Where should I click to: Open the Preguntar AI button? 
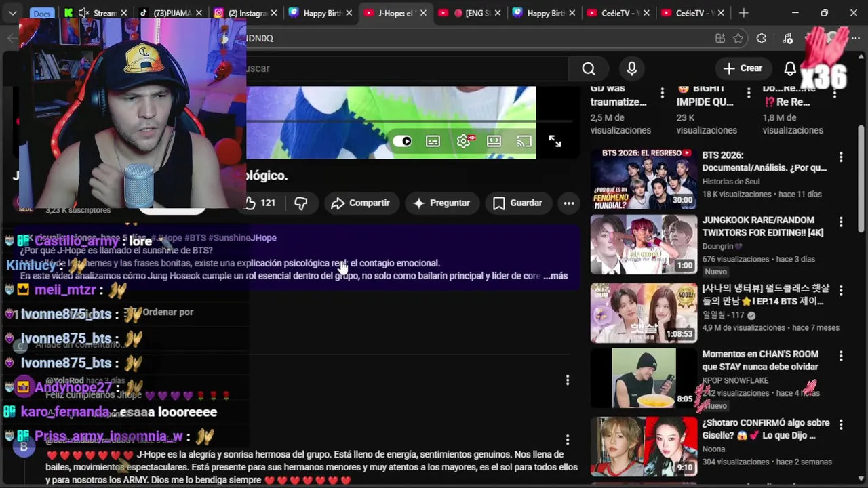[441, 203]
